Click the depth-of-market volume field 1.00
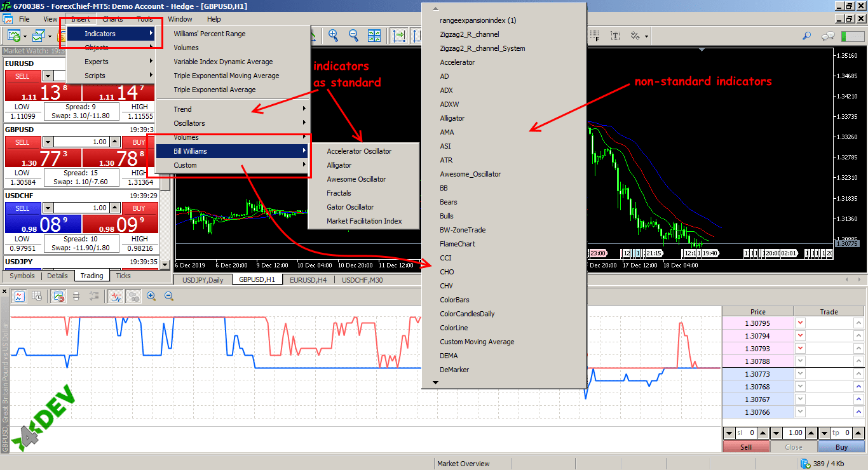The height and width of the screenshot is (470, 868). [794, 433]
